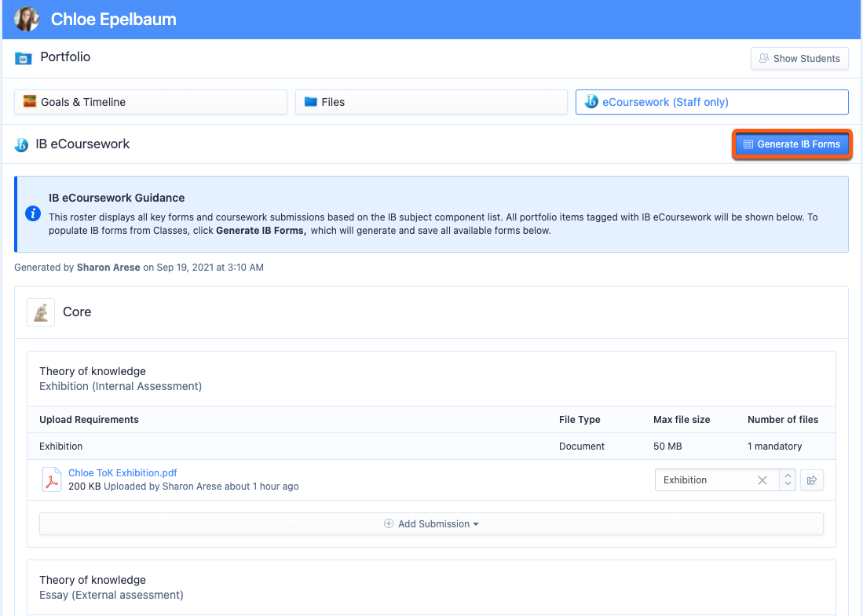This screenshot has height=616, width=863.
Task: Click the Show Students people icon
Action: [764, 58]
